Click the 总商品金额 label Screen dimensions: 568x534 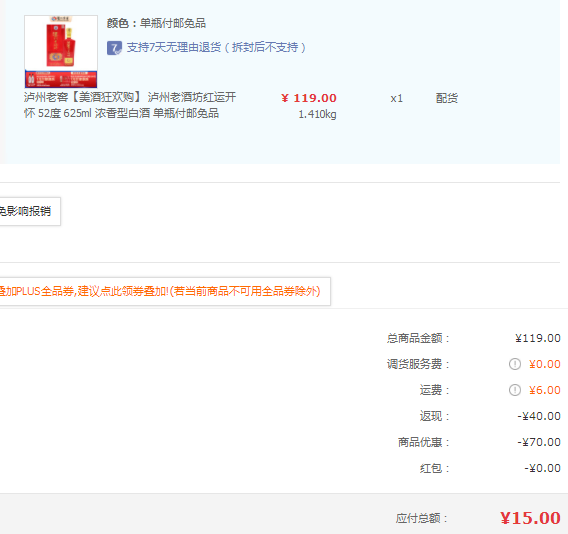418,338
